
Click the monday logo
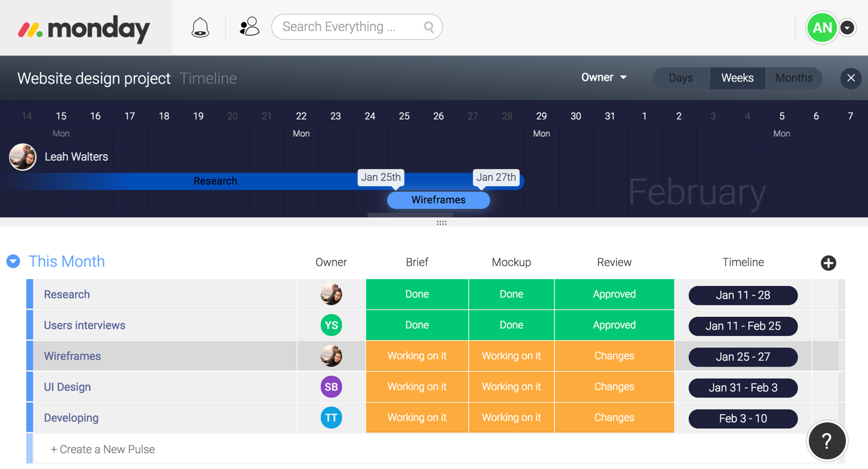(x=84, y=28)
